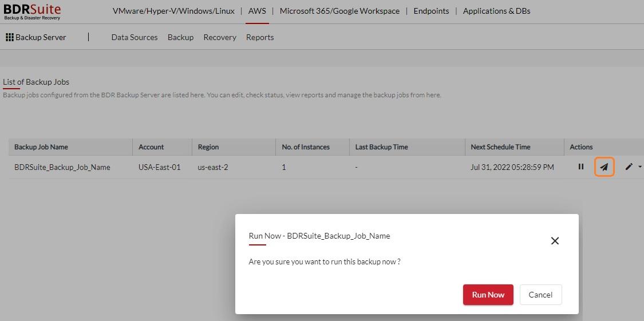Image resolution: width=644 pixels, height=321 pixels.
Task: Click the USA-East-01 account cell
Action: click(x=159, y=167)
